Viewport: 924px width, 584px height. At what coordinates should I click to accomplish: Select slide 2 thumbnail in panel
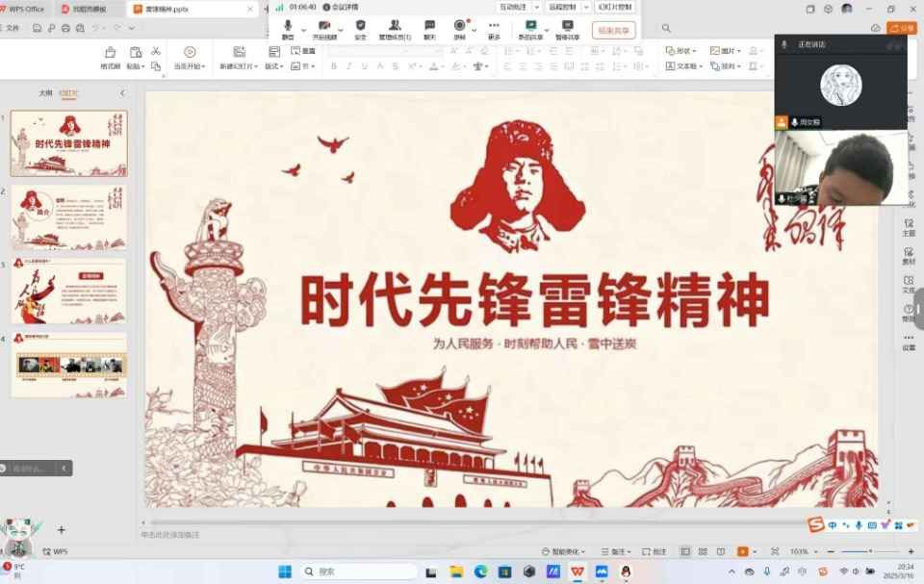[68, 217]
